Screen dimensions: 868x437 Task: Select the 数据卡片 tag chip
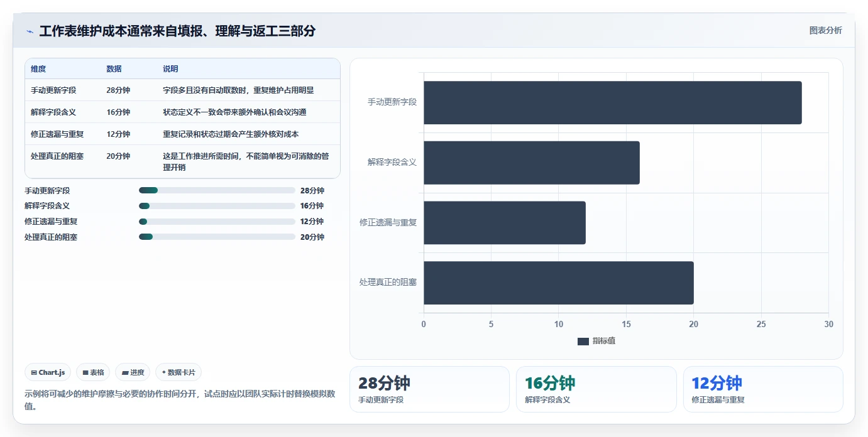pos(179,372)
